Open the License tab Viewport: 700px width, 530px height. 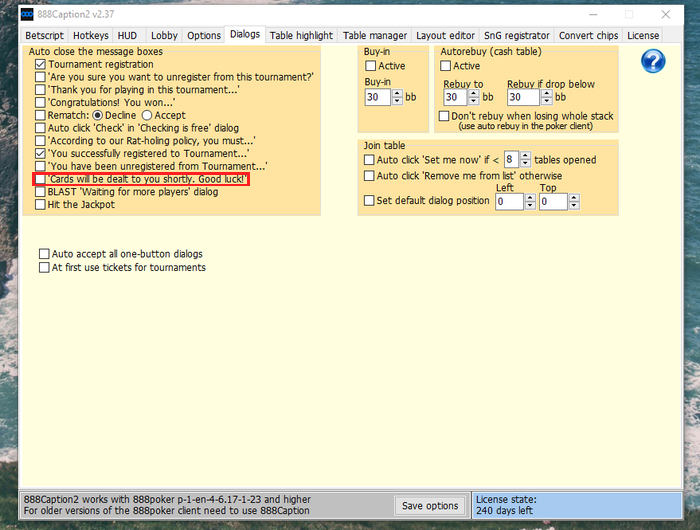tap(643, 35)
